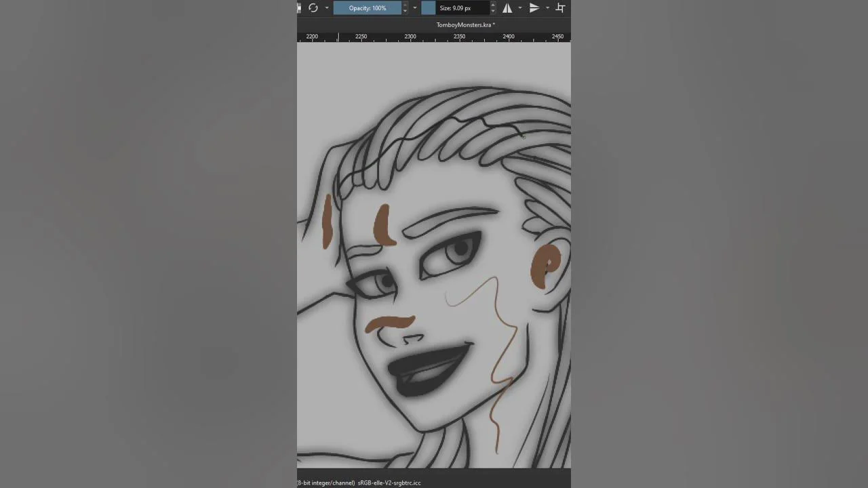Expand vertical mirror tool options arrow
Screen dimensions: 868x488
[x=547, y=8]
